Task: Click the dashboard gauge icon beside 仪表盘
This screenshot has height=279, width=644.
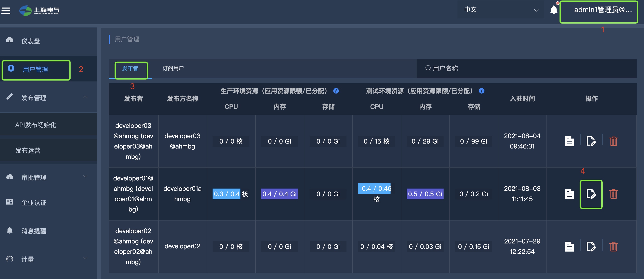Action: point(9,40)
